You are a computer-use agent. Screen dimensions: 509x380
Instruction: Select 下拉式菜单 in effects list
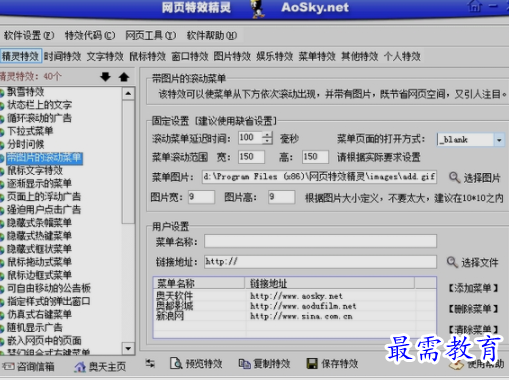pos(30,131)
